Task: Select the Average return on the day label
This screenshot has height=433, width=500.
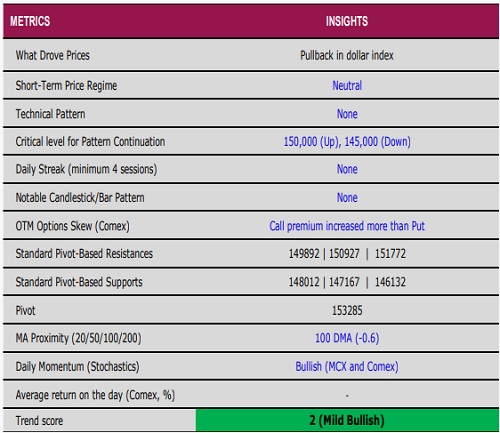Action: 95,395
